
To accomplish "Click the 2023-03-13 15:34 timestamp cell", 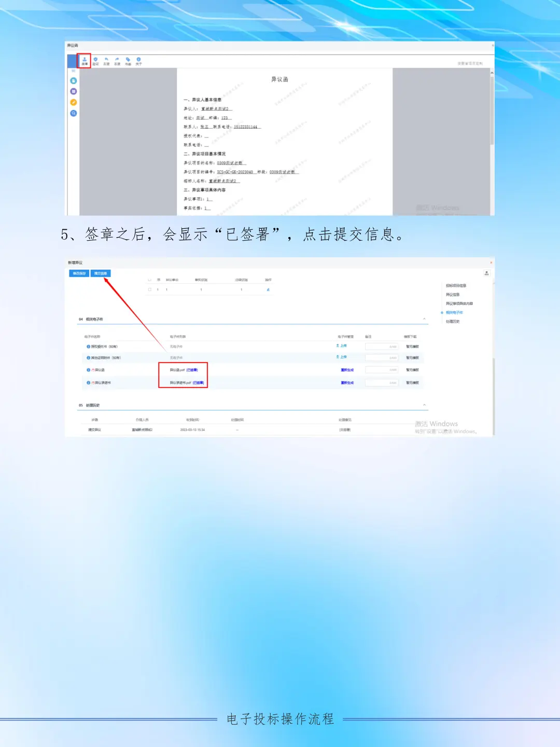I will click(x=192, y=430).
